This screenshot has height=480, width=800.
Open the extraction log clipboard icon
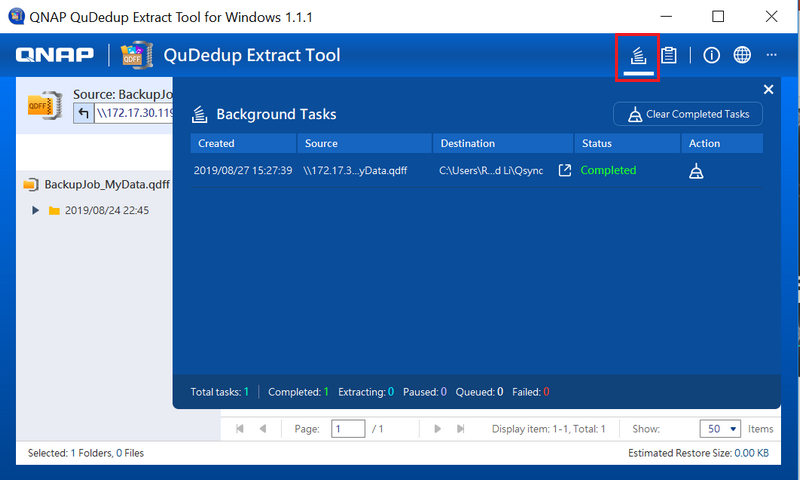(x=669, y=55)
